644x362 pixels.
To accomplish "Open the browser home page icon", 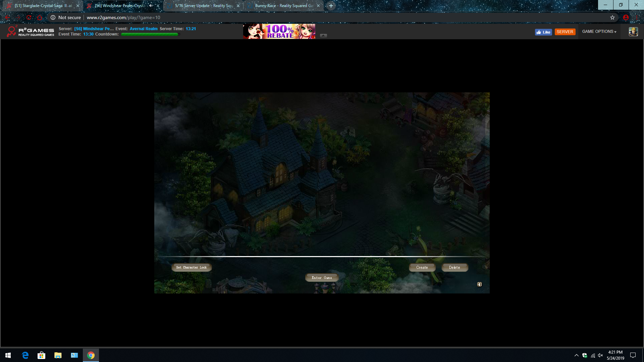I will coord(40,17).
